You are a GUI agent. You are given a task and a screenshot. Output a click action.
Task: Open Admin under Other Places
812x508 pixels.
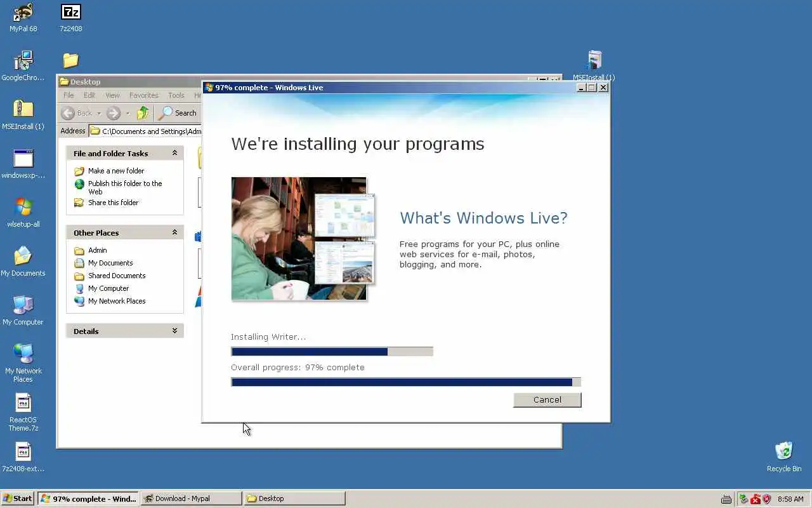[x=91, y=250]
